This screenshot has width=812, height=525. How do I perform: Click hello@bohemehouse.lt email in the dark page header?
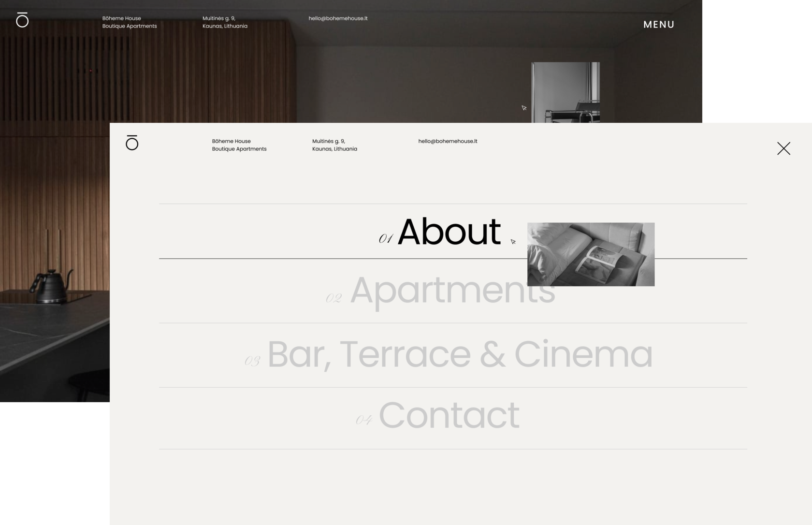(x=338, y=18)
